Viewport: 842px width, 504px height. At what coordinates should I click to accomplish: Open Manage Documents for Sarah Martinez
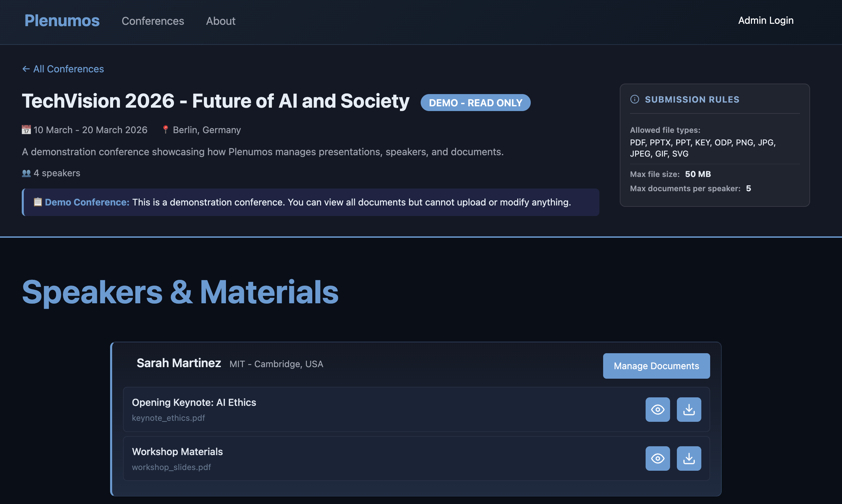click(656, 366)
